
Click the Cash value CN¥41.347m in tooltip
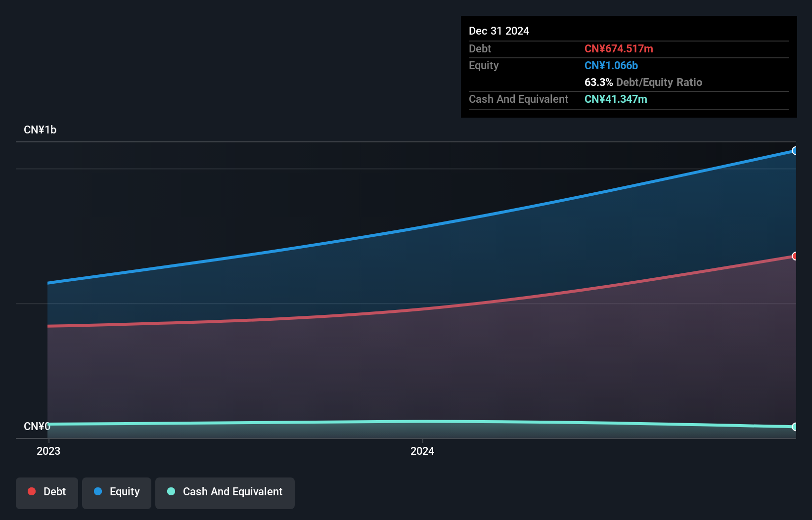616,99
